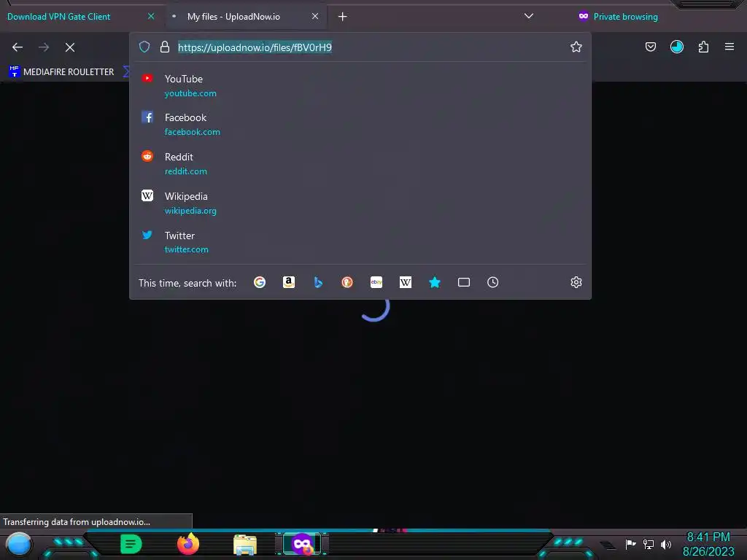Click the forward navigation arrow

click(x=44, y=47)
